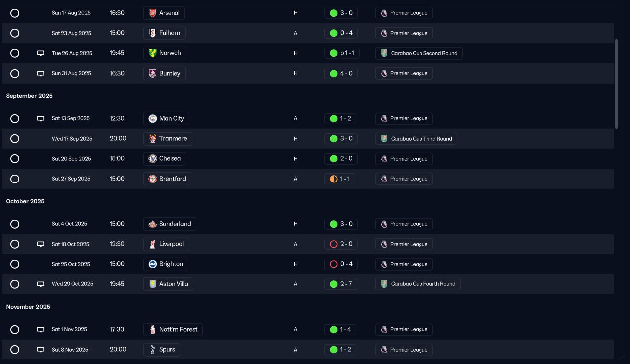Click the Brighton club crest icon
Image resolution: width=630 pixels, height=364 pixels.
pos(153,264)
